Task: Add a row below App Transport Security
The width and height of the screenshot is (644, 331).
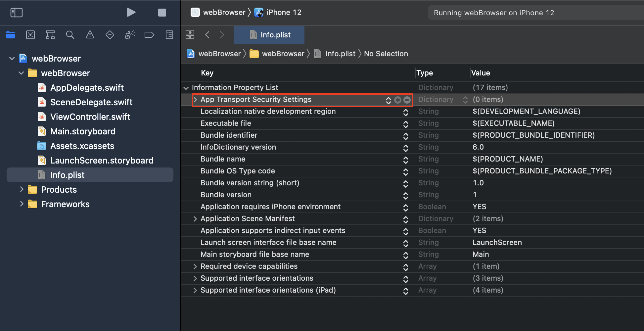Action: point(398,100)
